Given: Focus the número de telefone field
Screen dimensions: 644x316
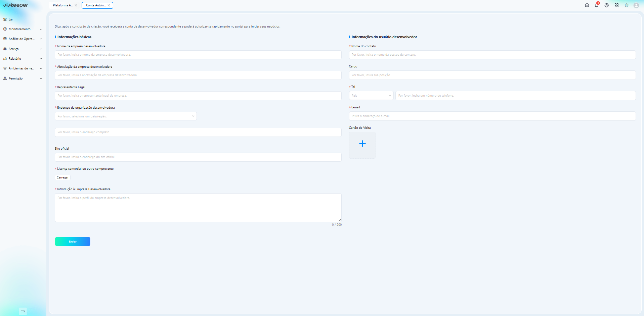Looking at the screenshot, I should click(515, 96).
